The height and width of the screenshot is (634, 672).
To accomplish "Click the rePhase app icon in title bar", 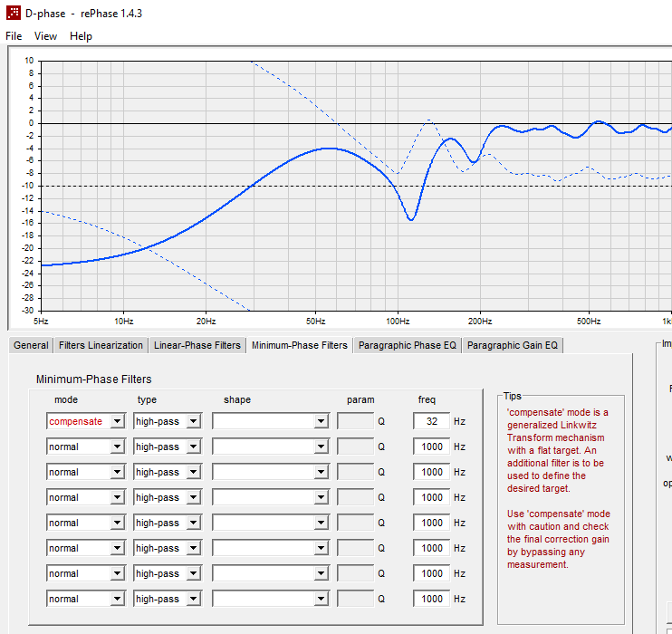I will [x=14, y=13].
